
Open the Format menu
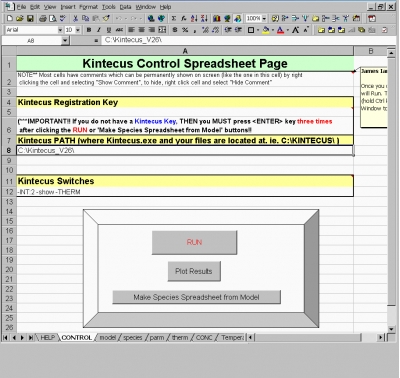pyautogui.click(x=89, y=7)
